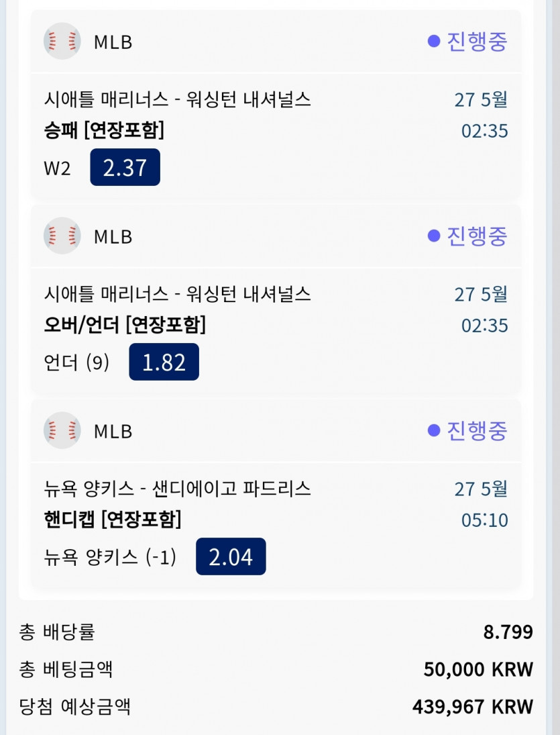Click the 총 배당률 value 8.799
This screenshot has width=560, height=735.
[508, 632]
